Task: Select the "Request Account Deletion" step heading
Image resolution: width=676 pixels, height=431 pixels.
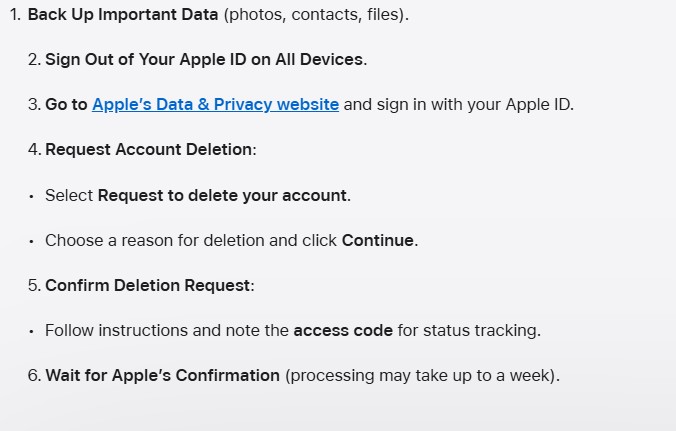Action: coord(150,149)
